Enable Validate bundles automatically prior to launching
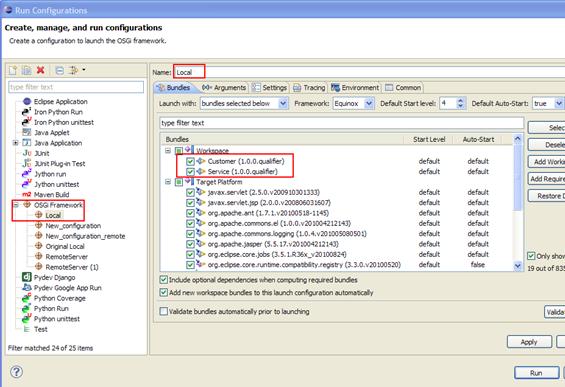The height and width of the screenshot is (387, 565). (x=164, y=311)
